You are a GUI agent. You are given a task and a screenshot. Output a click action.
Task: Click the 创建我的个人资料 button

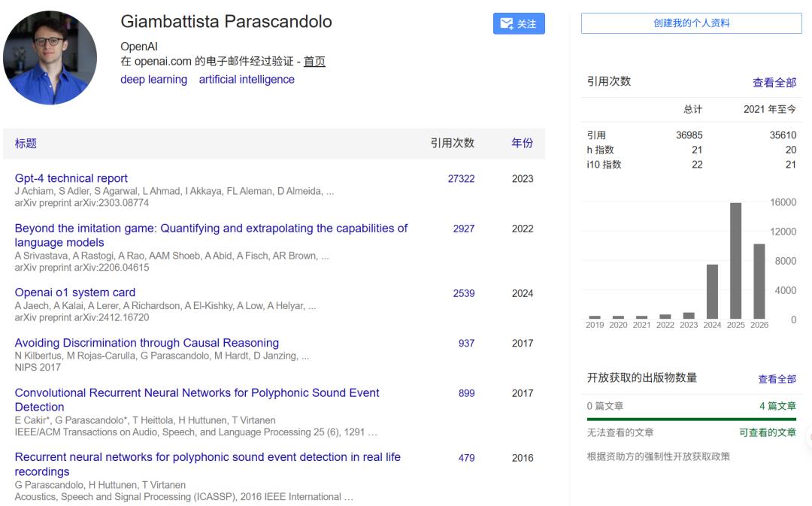692,23
